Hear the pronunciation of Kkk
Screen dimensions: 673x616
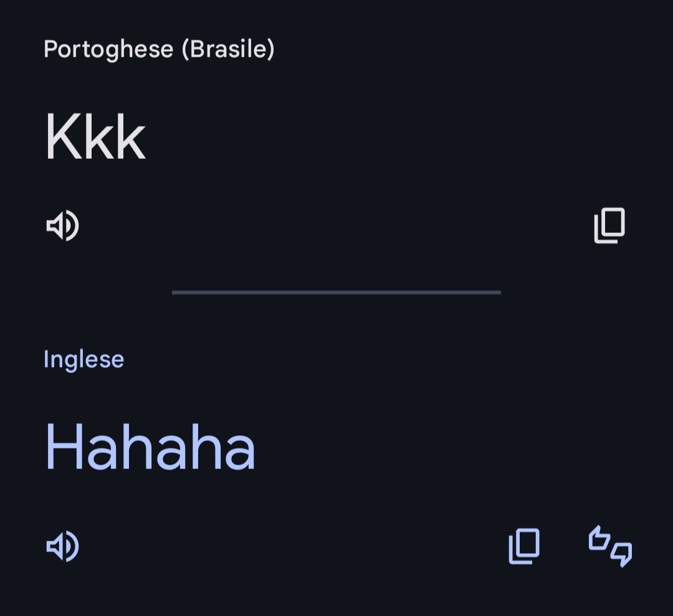tap(62, 225)
